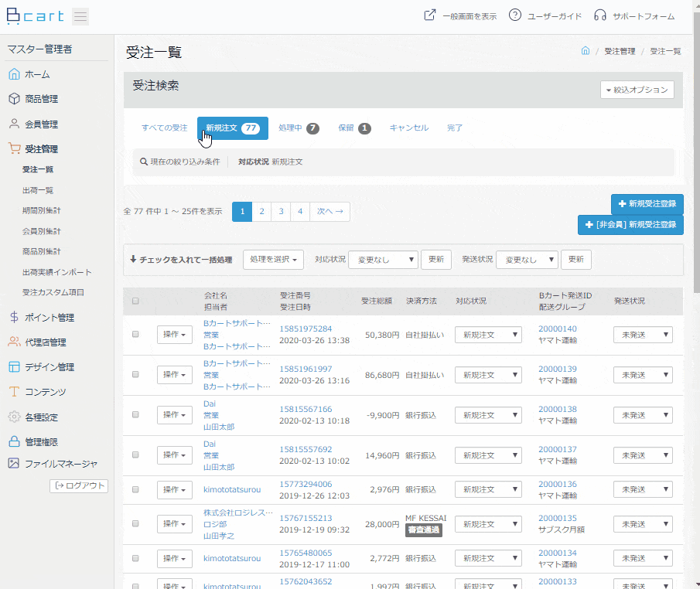This screenshot has width=700, height=589.
Task: Click the ホーム house icon in sidebar
Action: click(x=14, y=74)
